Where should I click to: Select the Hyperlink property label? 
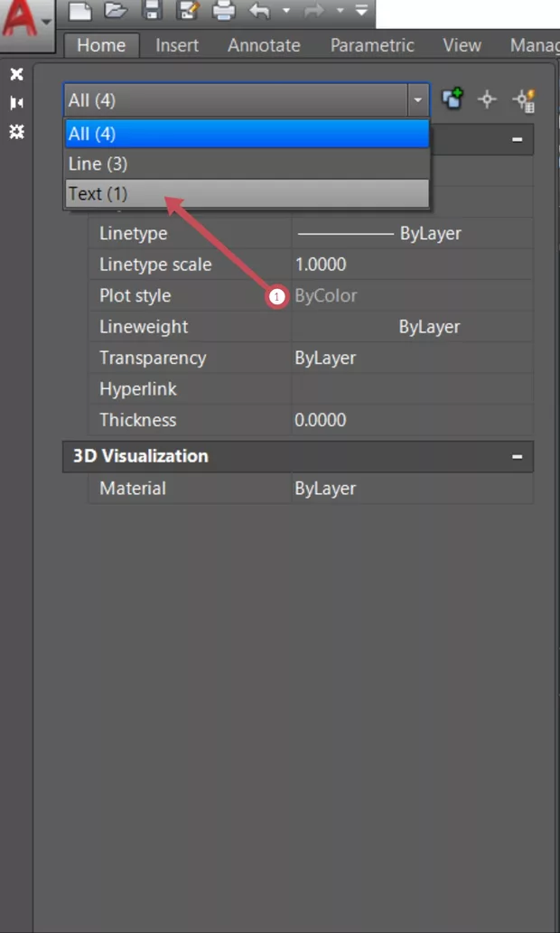click(x=138, y=389)
